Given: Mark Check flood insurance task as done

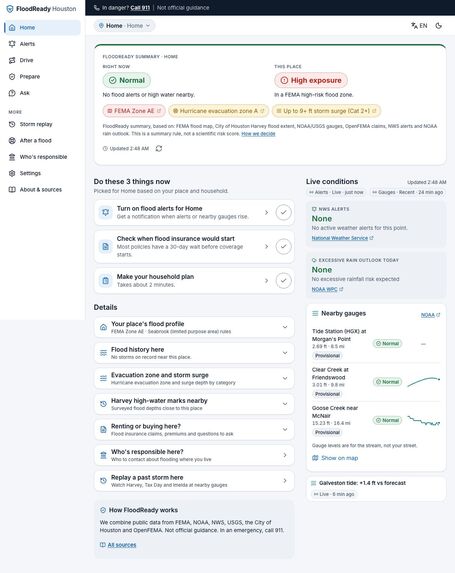Looking at the screenshot, I should click(x=283, y=247).
